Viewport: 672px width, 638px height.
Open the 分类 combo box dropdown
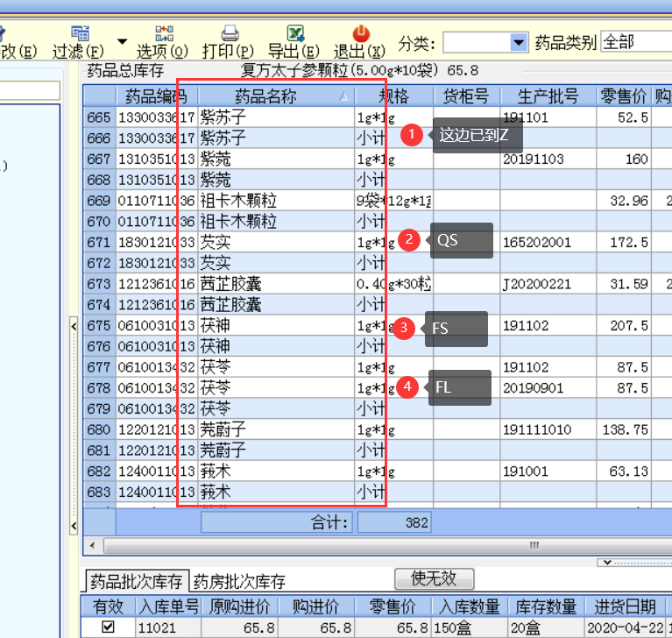coord(519,42)
